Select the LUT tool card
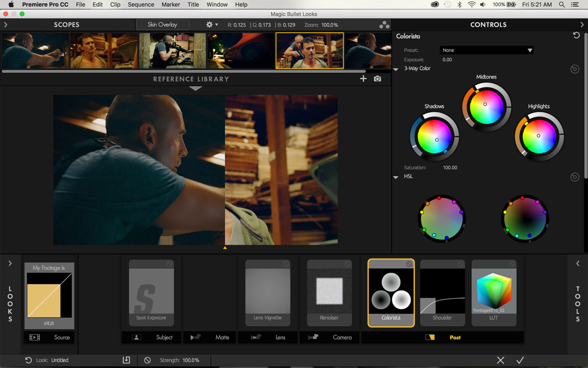588x368 pixels. (494, 293)
